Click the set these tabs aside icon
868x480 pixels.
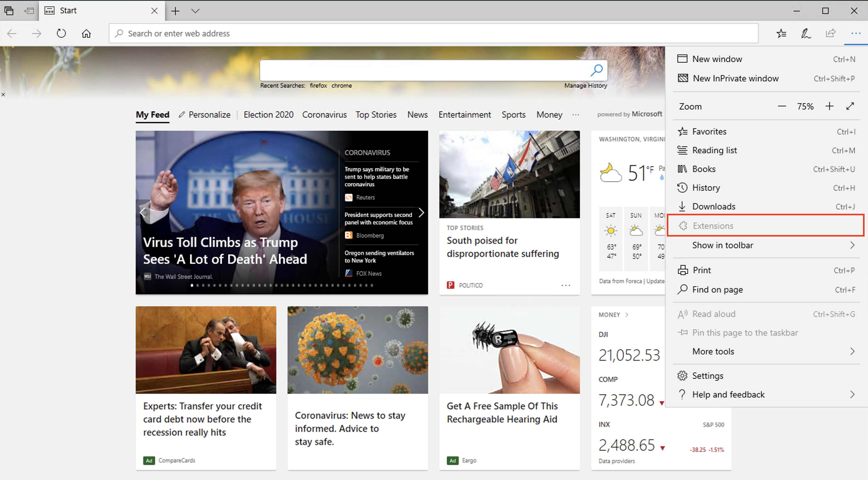pyautogui.click(x=29, y=11)
